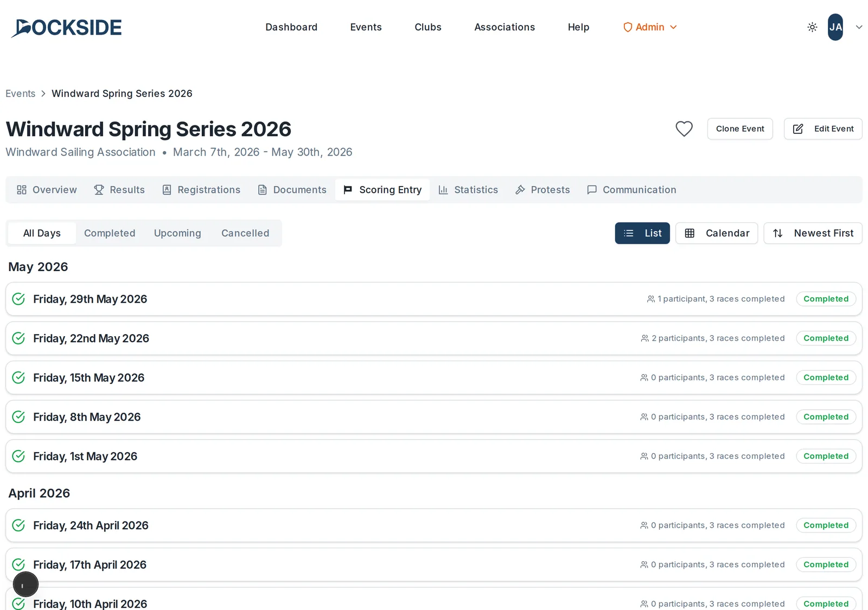Open Clubs in the top navigation
868x610 pixels.
(x=428, y=27)
